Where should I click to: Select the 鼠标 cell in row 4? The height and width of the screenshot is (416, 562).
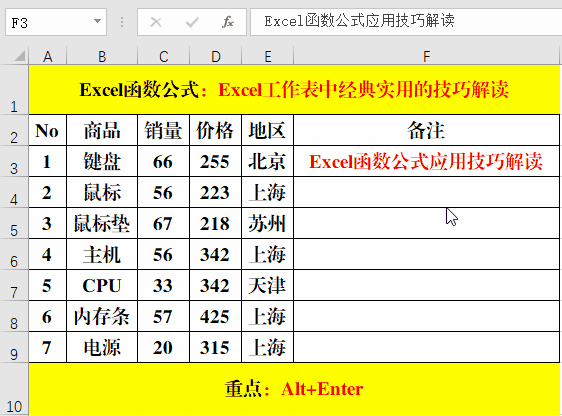point(102,192)
